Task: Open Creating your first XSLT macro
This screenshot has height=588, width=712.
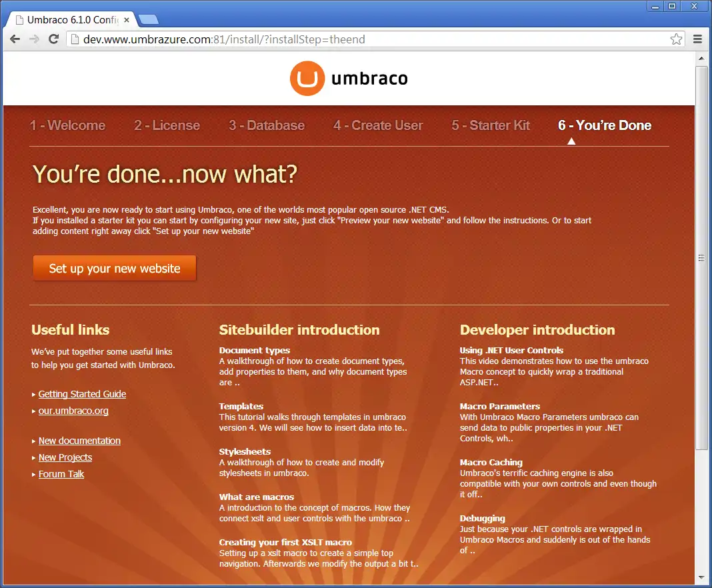Action: point(285,543)
